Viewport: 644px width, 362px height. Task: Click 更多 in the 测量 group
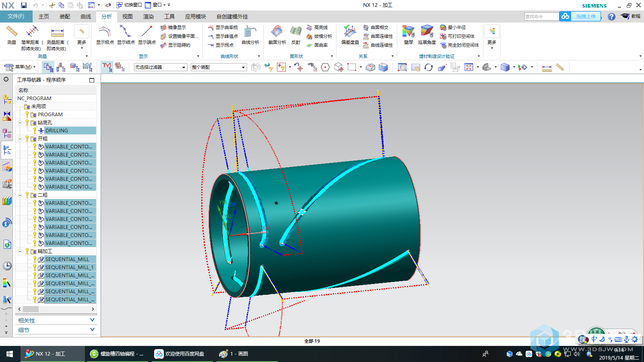click(x=82, y=37)
